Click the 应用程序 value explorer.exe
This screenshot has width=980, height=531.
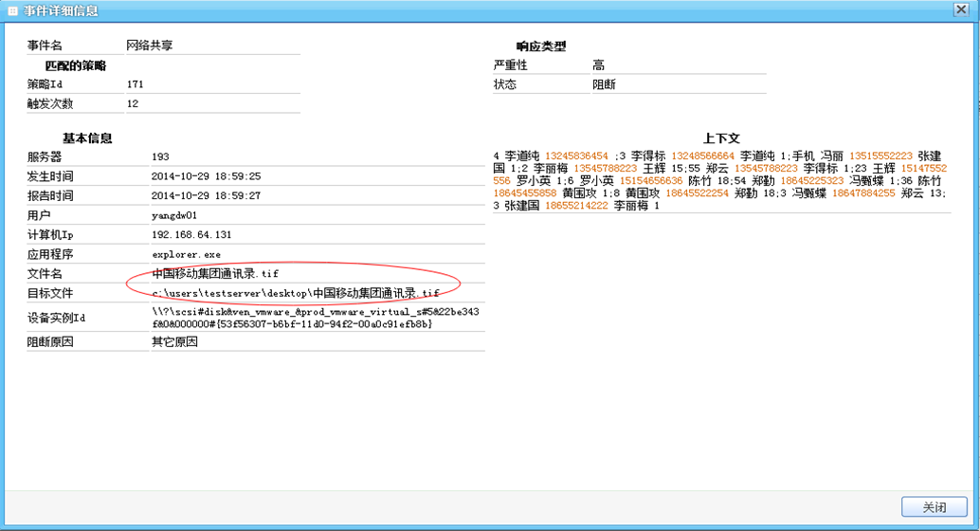point(186,254)
